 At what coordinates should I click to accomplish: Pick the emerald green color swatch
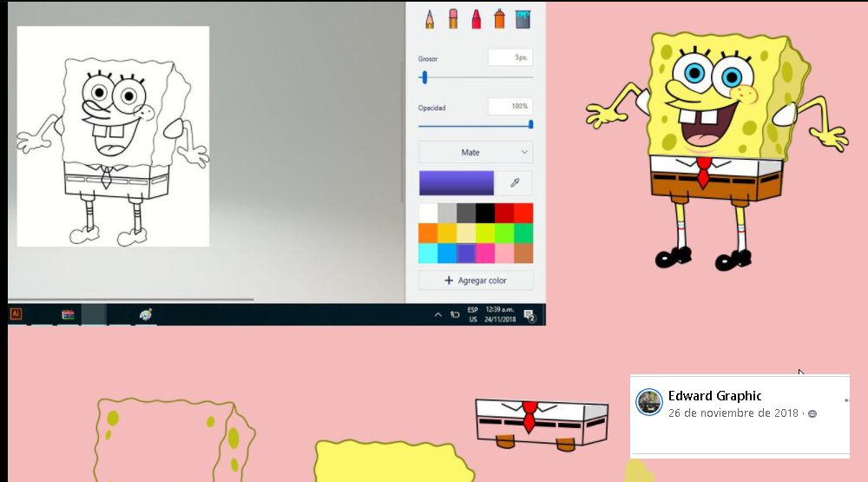(x=523, y=234)
